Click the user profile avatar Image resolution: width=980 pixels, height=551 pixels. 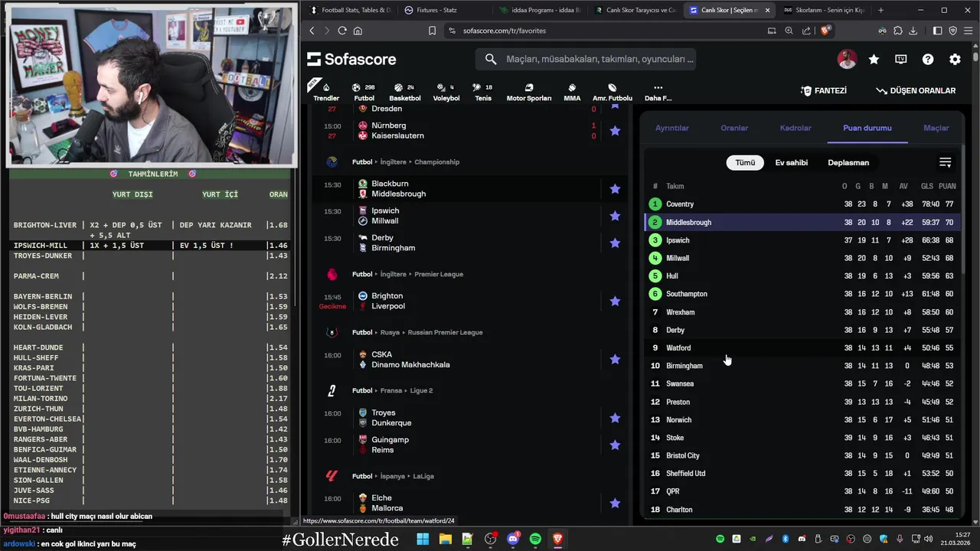[847, 59]
